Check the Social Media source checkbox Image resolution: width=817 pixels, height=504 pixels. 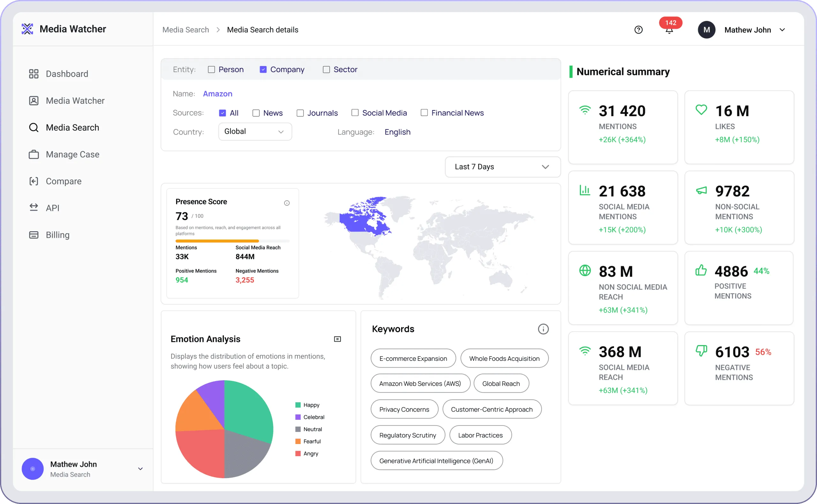click(x=355, y=113)
